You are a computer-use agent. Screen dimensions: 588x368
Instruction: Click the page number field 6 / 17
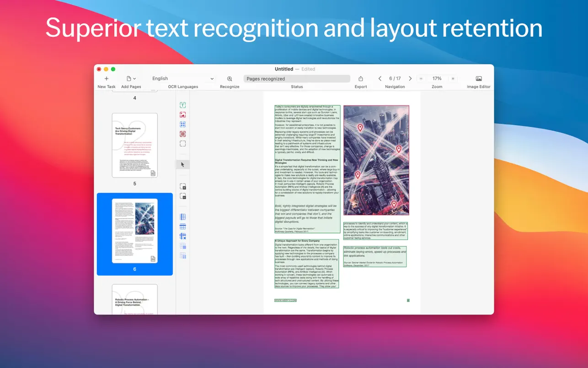(395, 79)
